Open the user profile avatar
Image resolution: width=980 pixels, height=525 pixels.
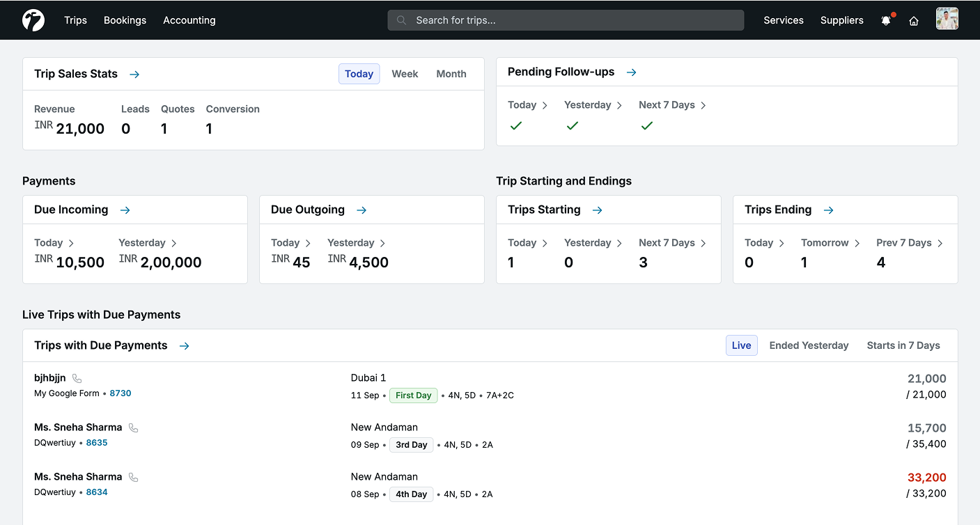coord(947,19)
